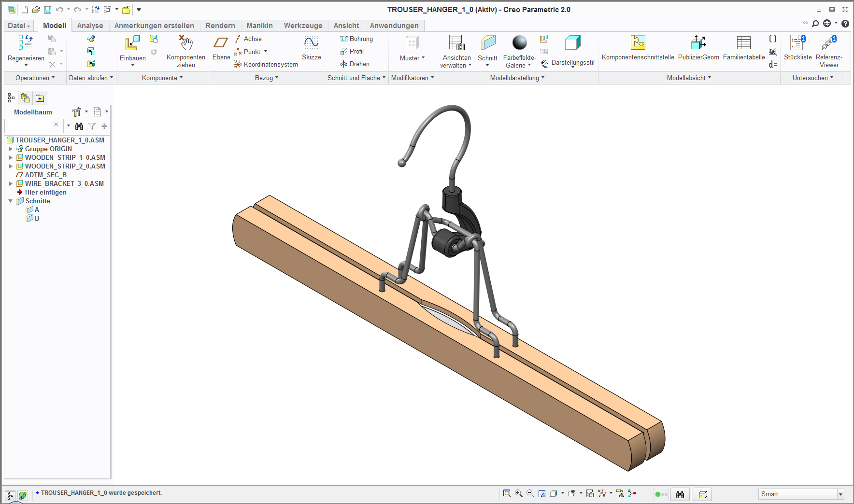The width and height of the screenshot is (854, 504).
Task: Open the Komponente group label
Action: [x=162, y=78]
